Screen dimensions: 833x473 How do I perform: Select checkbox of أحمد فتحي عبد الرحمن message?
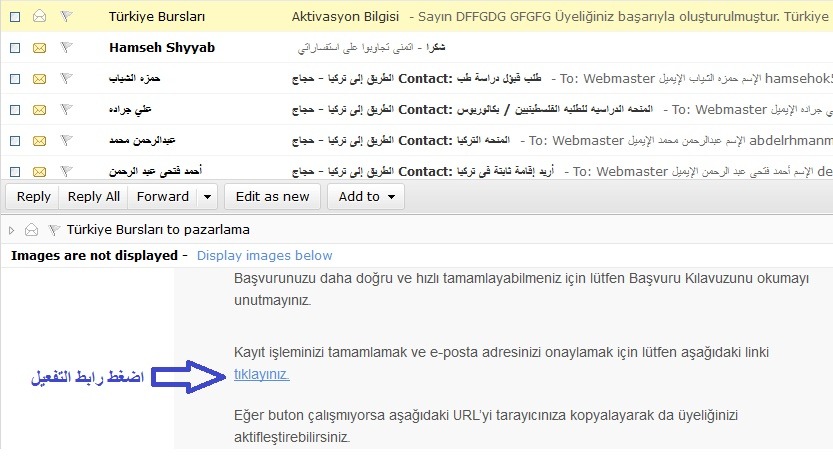(x=15, y=172)
